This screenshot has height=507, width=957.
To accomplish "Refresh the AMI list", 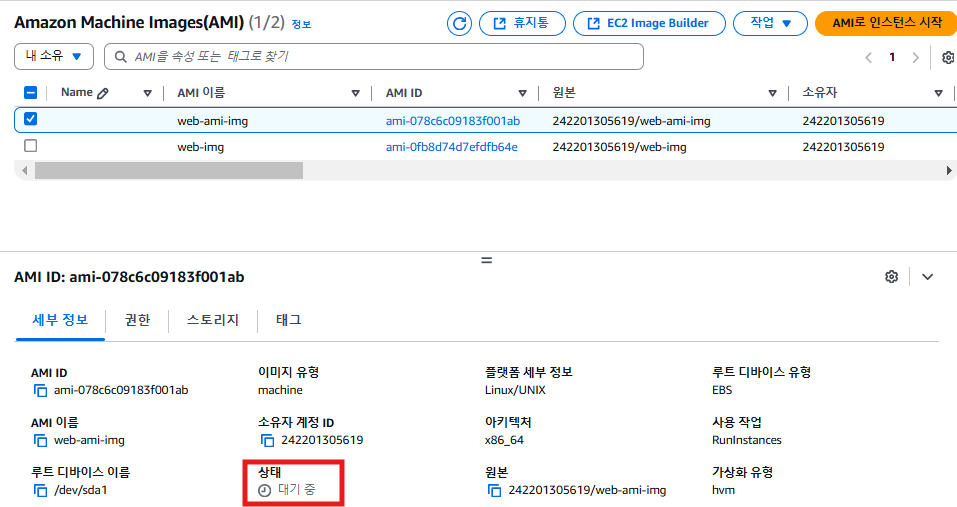I will pyautogui.click(x=459, y=24).
